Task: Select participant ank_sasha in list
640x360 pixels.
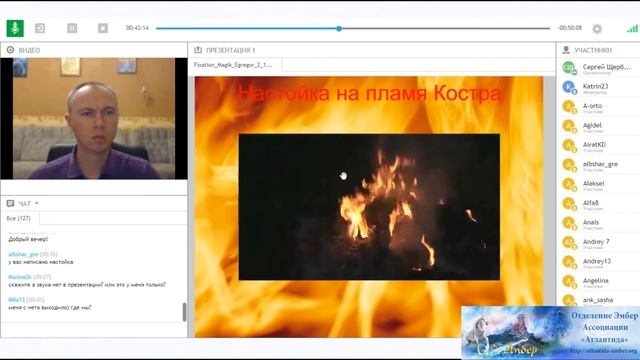Action: pos(598,299)
